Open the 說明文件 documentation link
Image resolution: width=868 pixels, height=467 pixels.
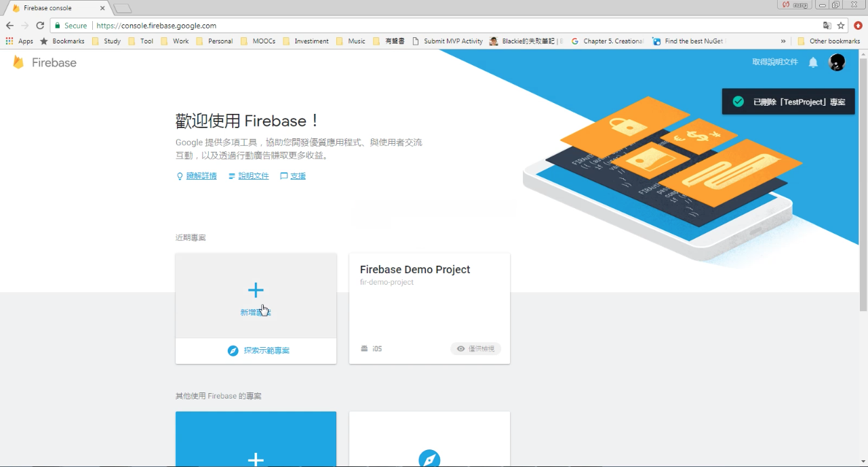click(x=254, y=176)
